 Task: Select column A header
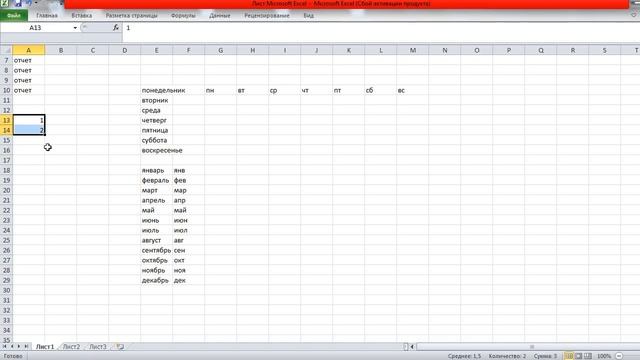29,50
